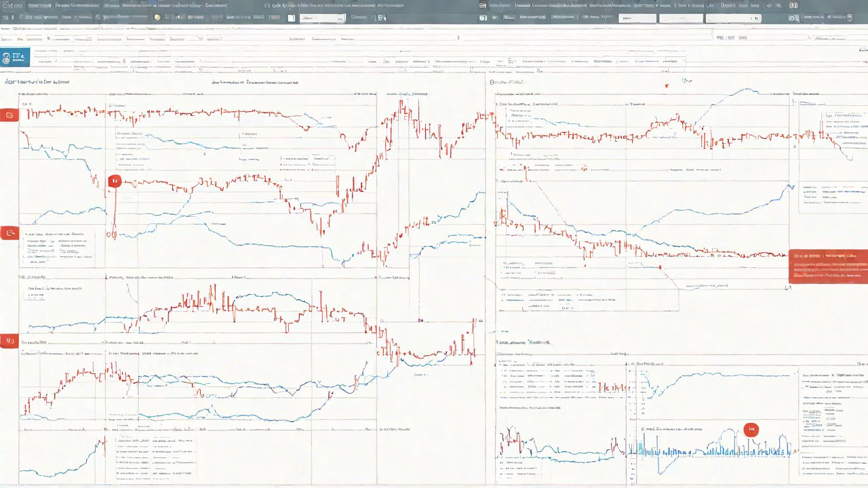868x488 pixels.
Task: Click the red square marker inside the left chart
Action: coord(114,181)
